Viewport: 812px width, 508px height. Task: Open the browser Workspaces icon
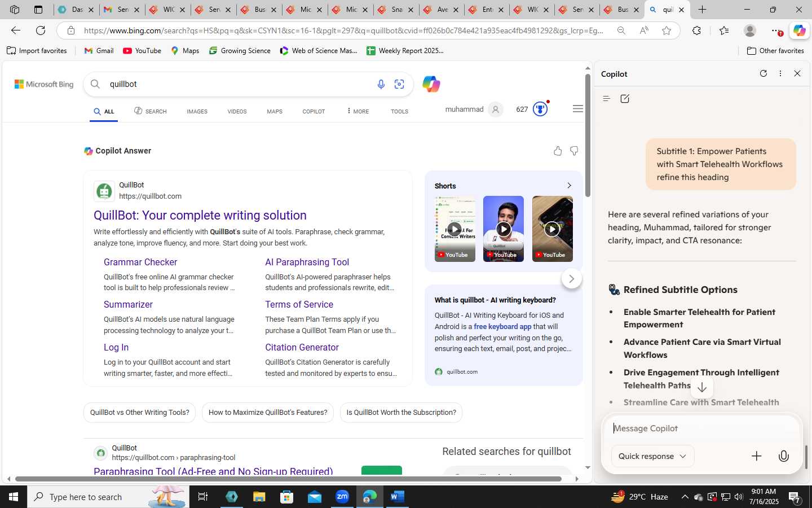[15, 10]
